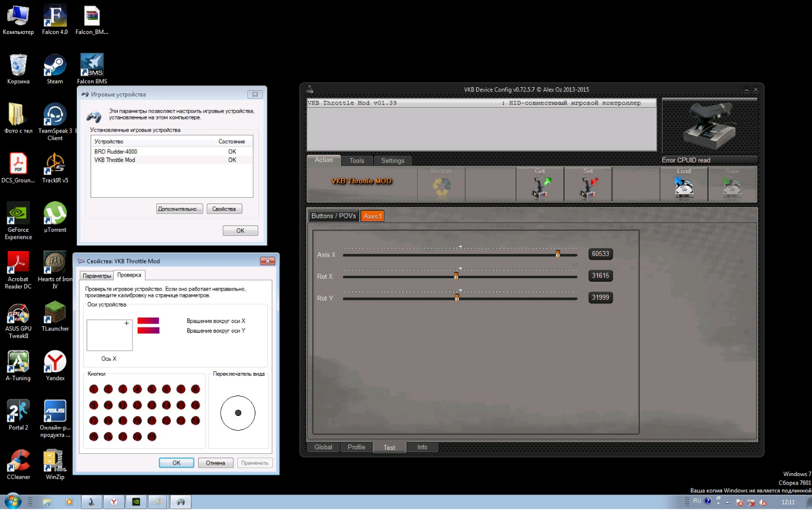Select the Falcon 4.0 desktop shortcut

(x=55, y=20)
